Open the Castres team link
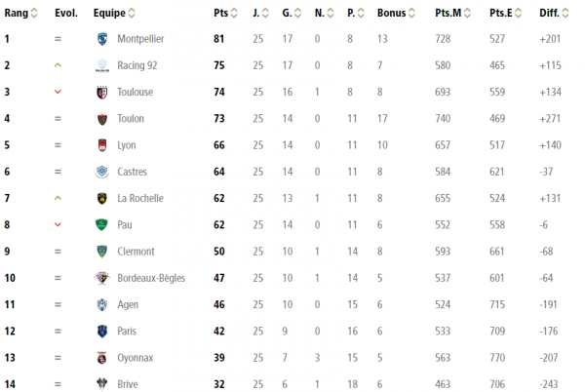Viewport: 585px width, 392px height. tap(132, 172)
